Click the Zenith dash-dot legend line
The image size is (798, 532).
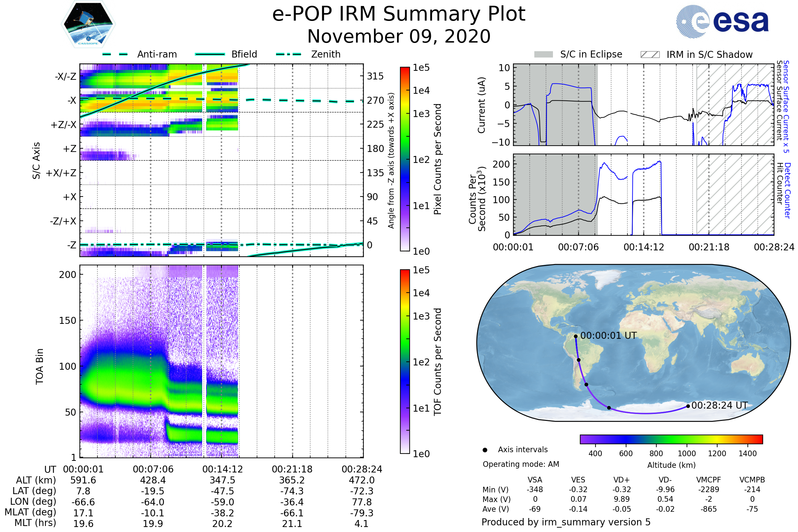pos(289,54)
